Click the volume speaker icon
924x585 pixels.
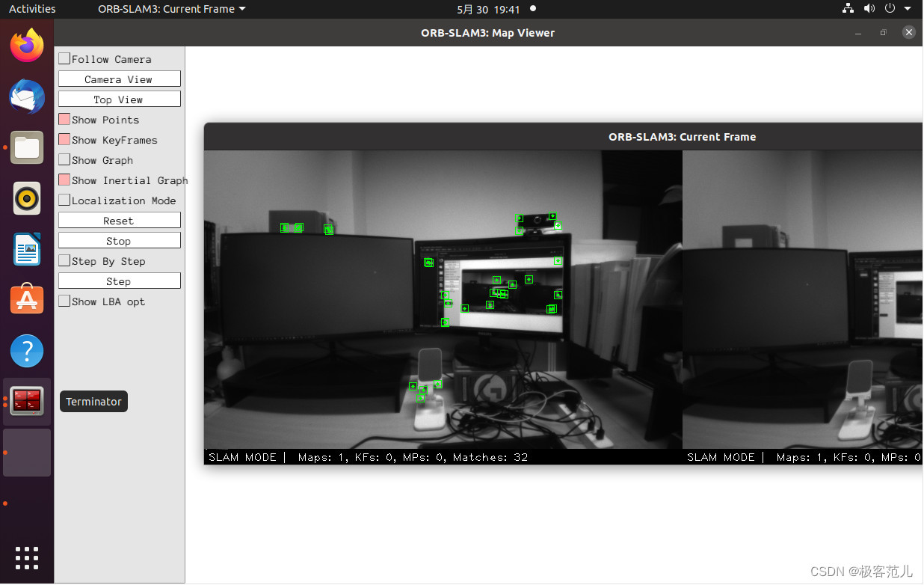(x=869, y=9)
